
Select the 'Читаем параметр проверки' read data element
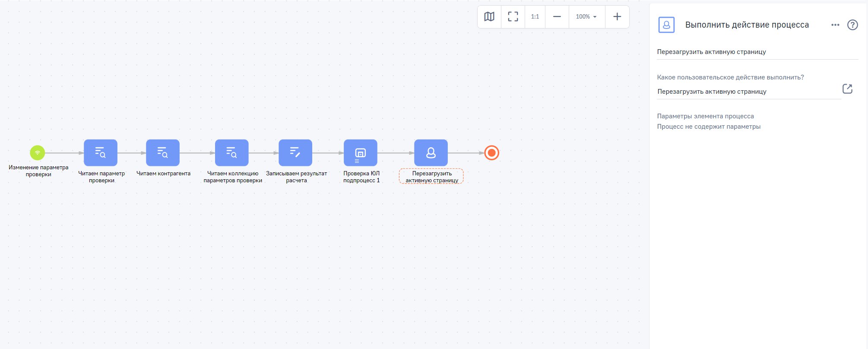point(101,152)
